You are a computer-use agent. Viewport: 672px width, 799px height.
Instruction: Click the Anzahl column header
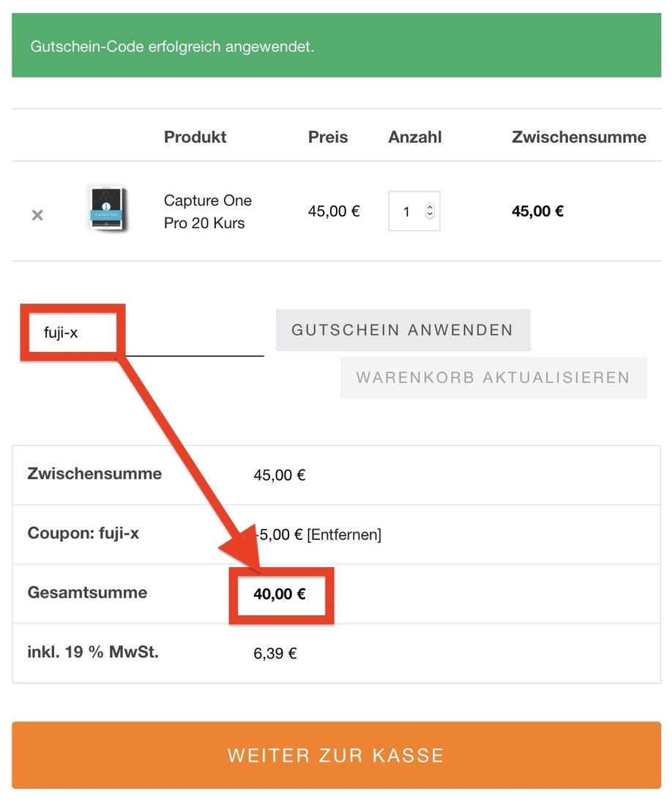[x=415, y=137]
